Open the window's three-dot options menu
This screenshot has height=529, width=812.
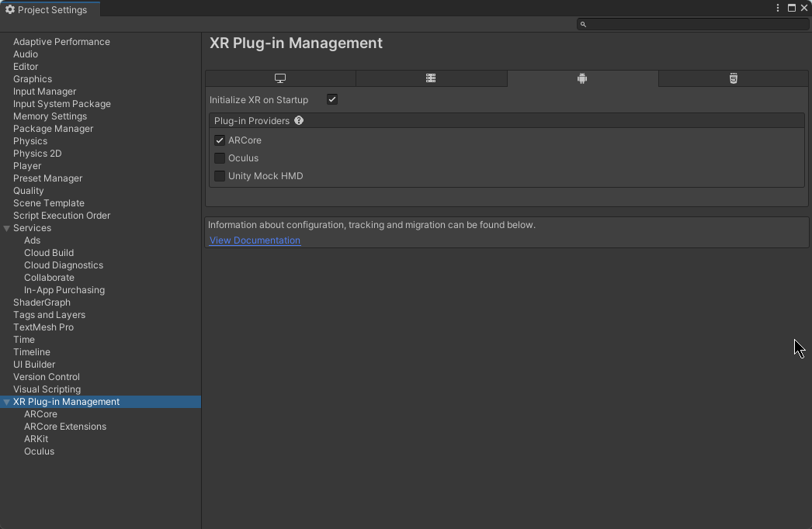[x=778, y=8]
